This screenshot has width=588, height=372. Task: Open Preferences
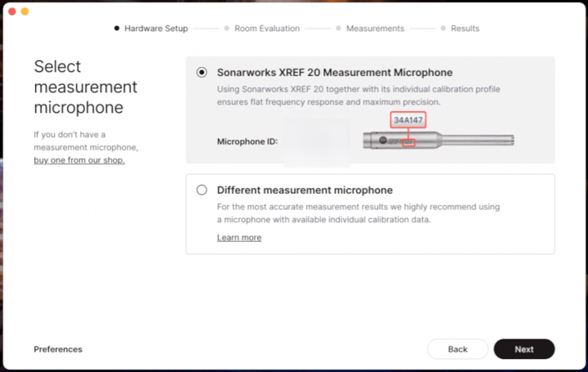58,349
